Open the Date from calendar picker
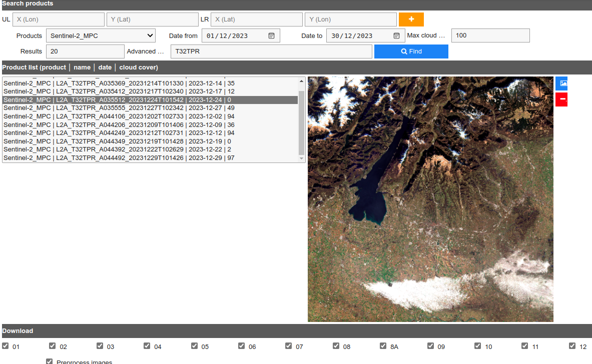Image resolution: width=592 pixels, height=364 pixels. coord(271,35)
